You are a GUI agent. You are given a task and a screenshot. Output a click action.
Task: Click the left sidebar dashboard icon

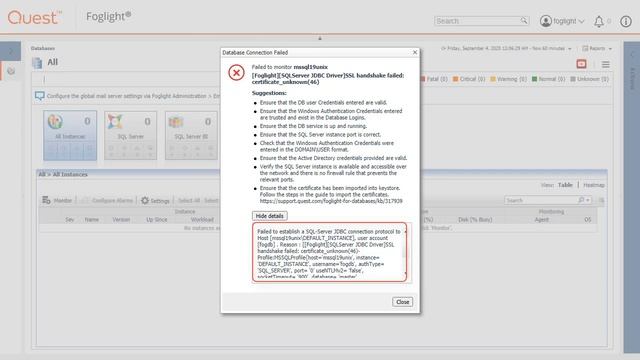coord(11,71)
